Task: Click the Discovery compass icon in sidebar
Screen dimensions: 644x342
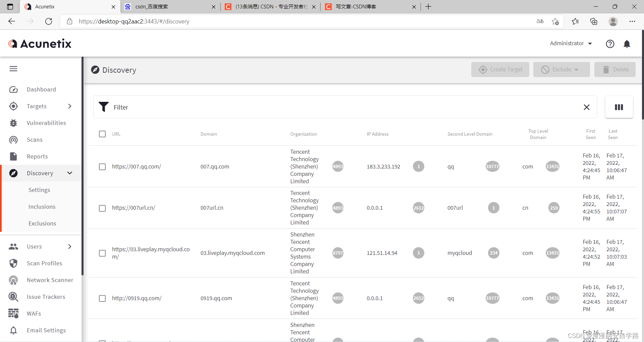Action: coord(13,173)
